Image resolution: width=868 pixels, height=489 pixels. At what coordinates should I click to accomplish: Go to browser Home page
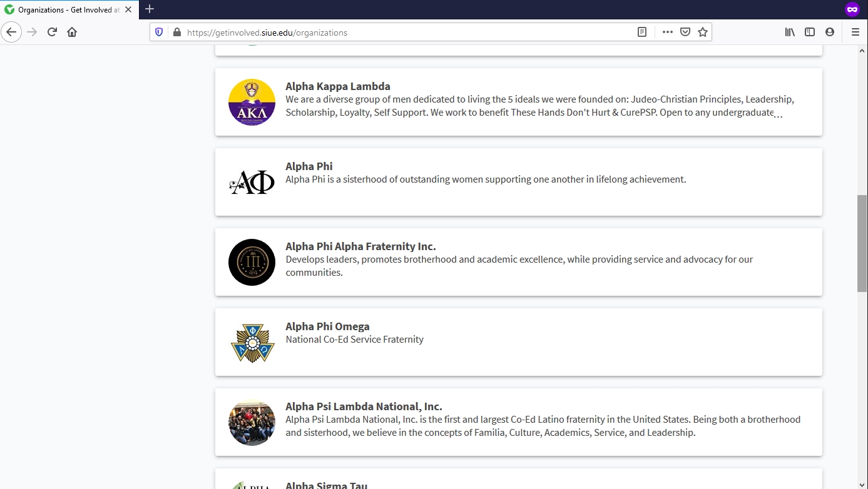[x=72, y=32]
